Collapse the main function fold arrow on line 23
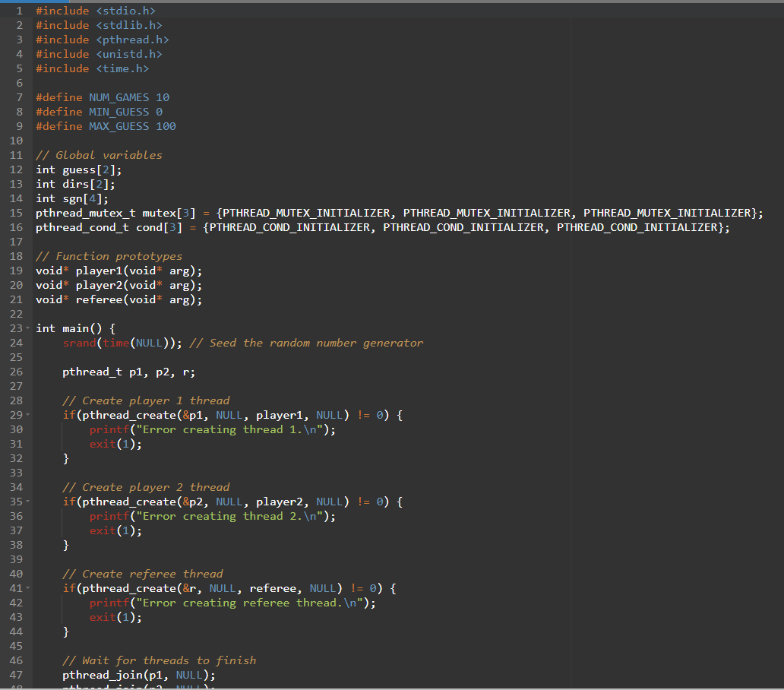 click(x=27, y=328)
